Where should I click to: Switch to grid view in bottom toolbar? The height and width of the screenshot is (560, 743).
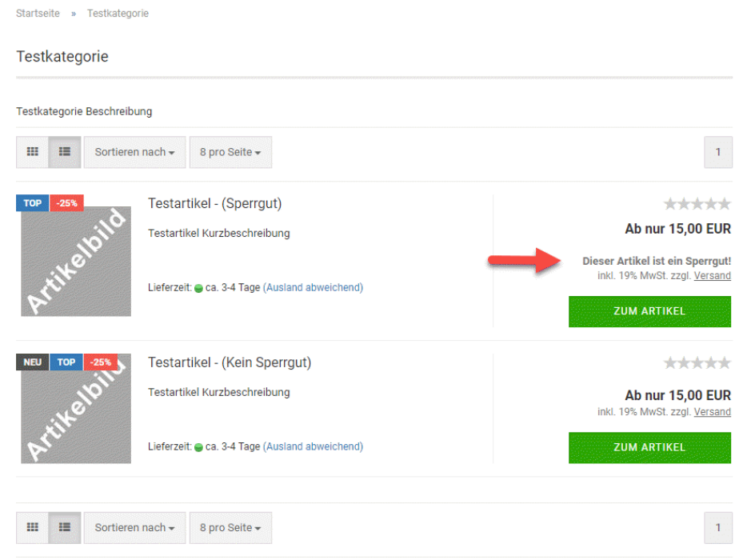tap(33, 527)
